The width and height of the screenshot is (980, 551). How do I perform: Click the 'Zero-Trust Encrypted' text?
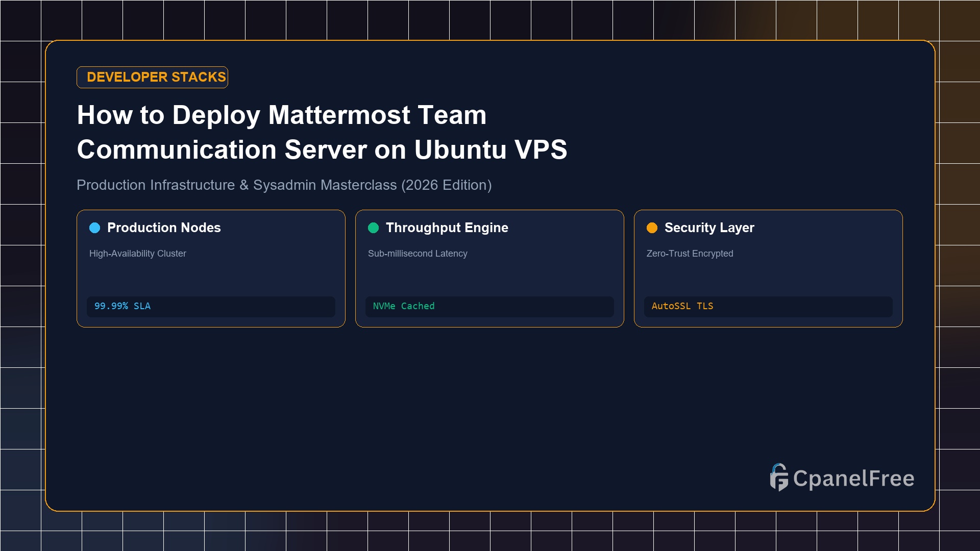coord(690,254)
